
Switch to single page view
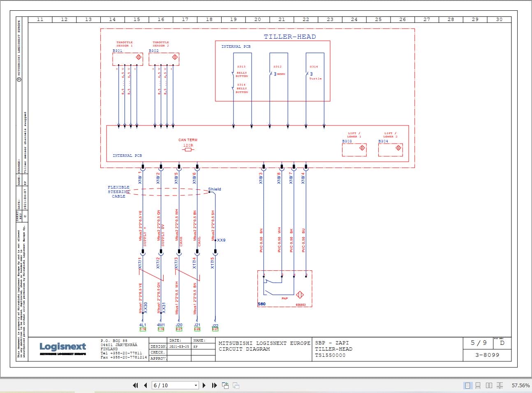tap(467, 385)
